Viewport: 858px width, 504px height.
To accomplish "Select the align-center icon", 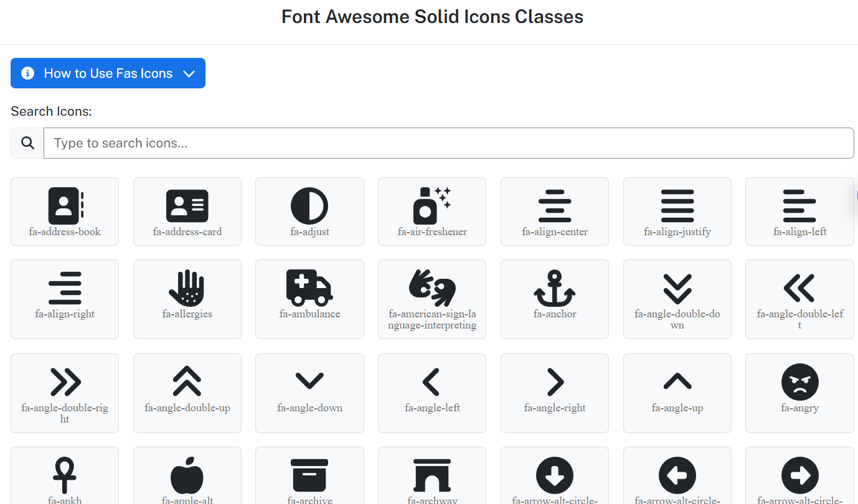I will tap(555, 206).
